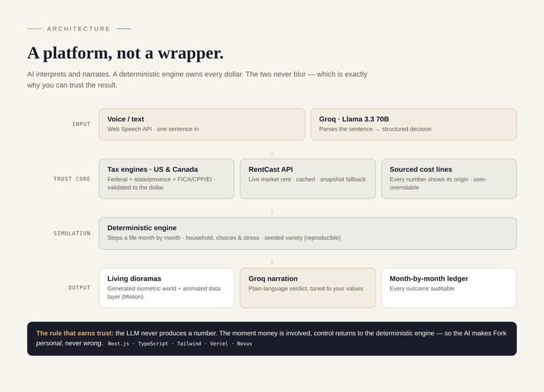
Task: Click the italic word 'wrong.' in the banner
Action: [93, 343]
